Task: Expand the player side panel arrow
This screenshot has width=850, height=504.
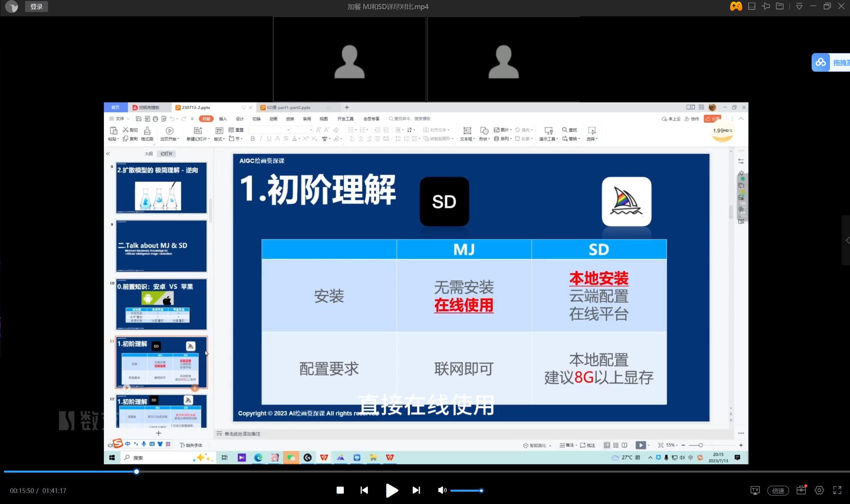Action: tap(847, 240)
